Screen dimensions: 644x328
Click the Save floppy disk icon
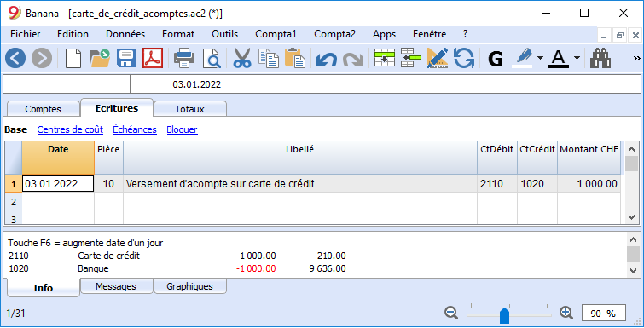click(126, 58)
